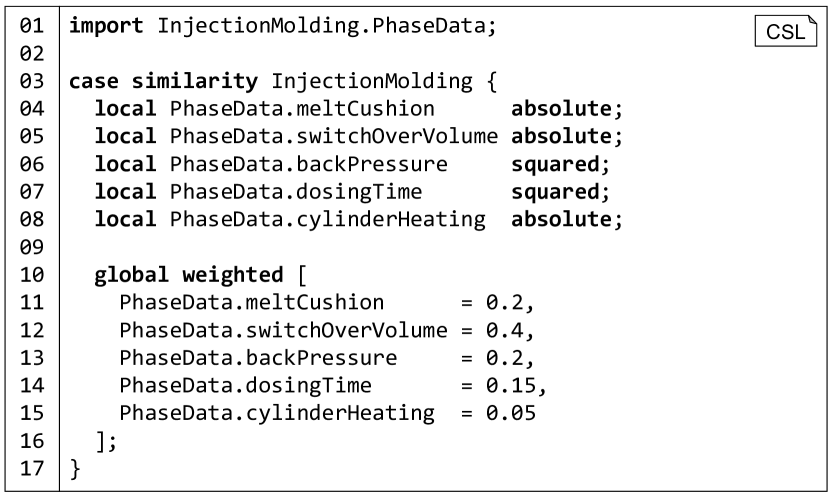Screen dimensions: 830x495
Task: Click the 0.05 weight of cylinderHeating
Action: 511,413
